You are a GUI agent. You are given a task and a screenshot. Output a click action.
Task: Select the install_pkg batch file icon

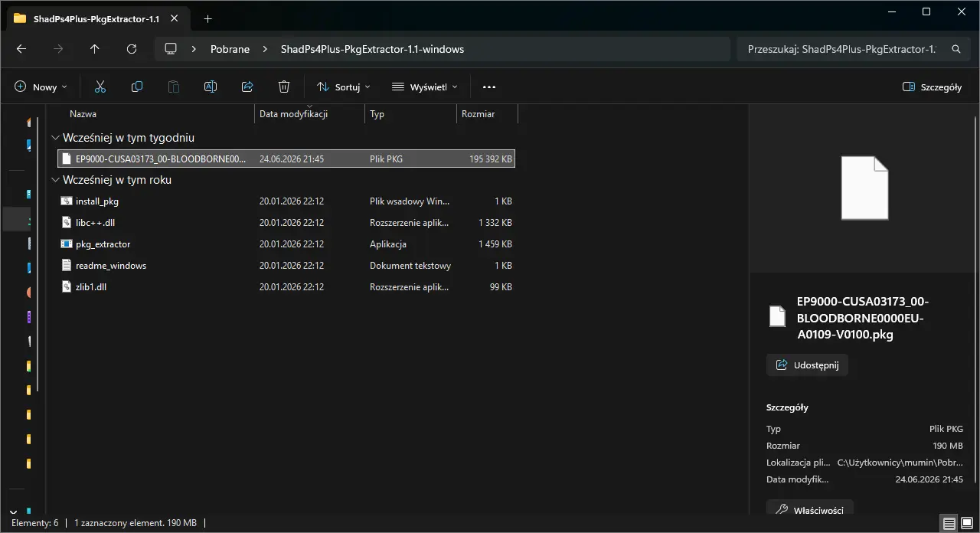tap(67, 201)
